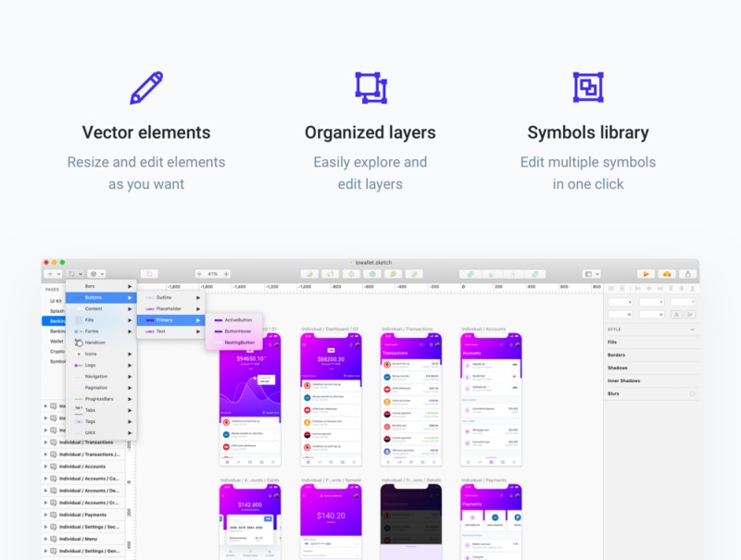
Task: Expand the Individual / Menu artboard triangle
Action: point(46,539)
